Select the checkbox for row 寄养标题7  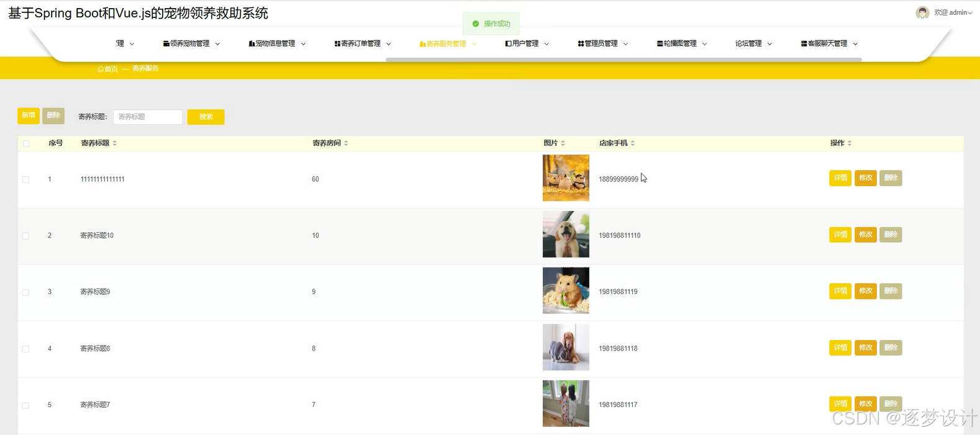[x=25, y=405]
